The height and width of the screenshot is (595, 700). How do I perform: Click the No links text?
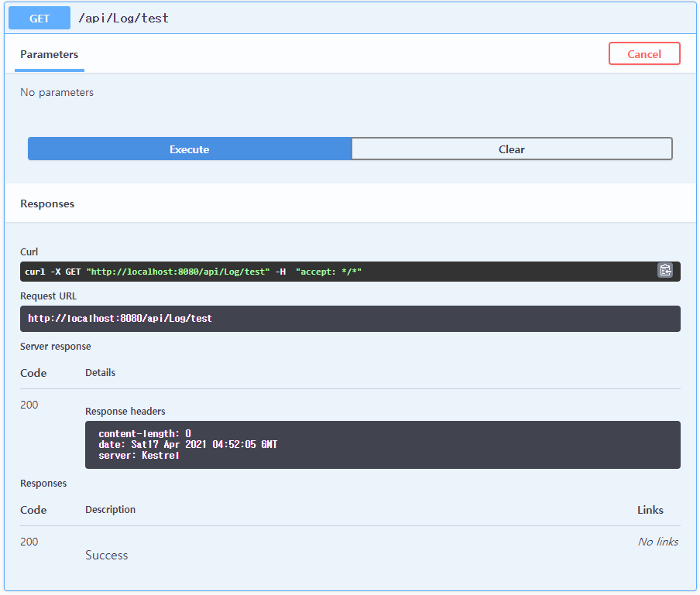point(658,542)
